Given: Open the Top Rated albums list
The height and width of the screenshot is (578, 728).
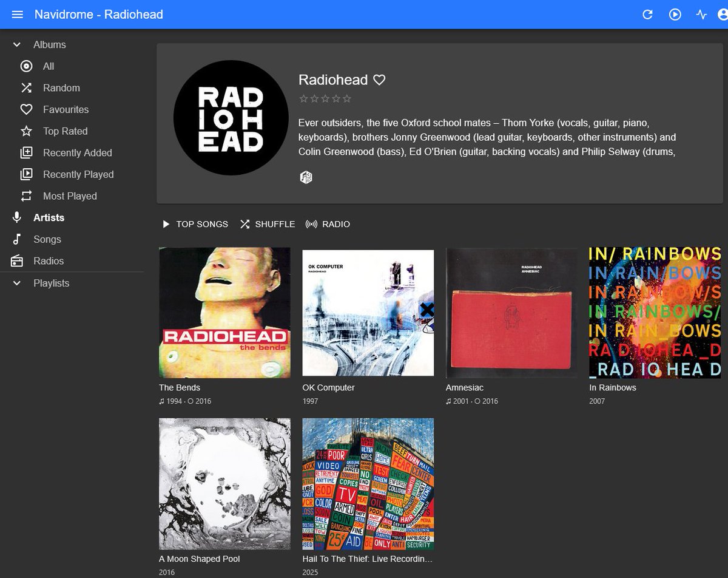Looking at the screenshot, I should (65, 131).
